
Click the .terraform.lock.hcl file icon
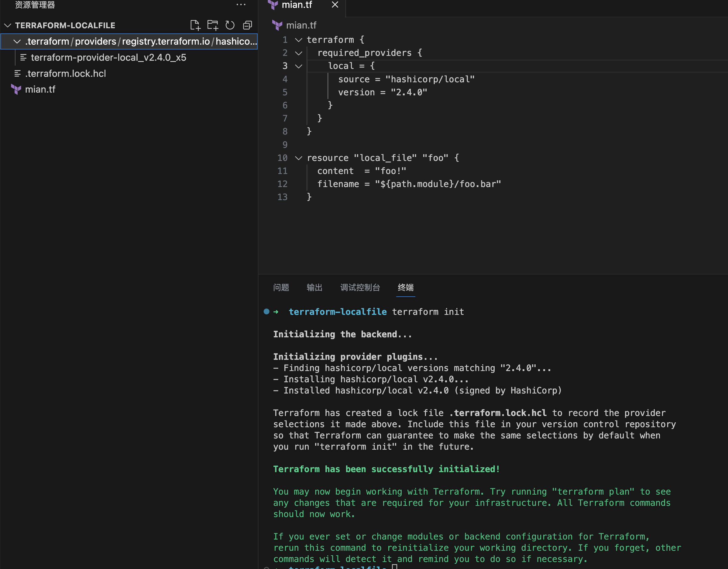[17, 73]
